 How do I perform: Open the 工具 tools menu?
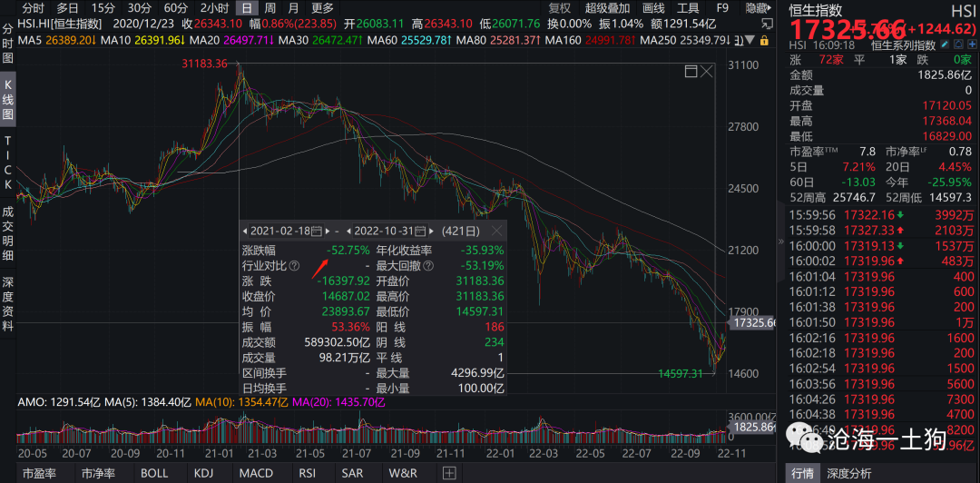pyautogui.click(x=689, y=8)
